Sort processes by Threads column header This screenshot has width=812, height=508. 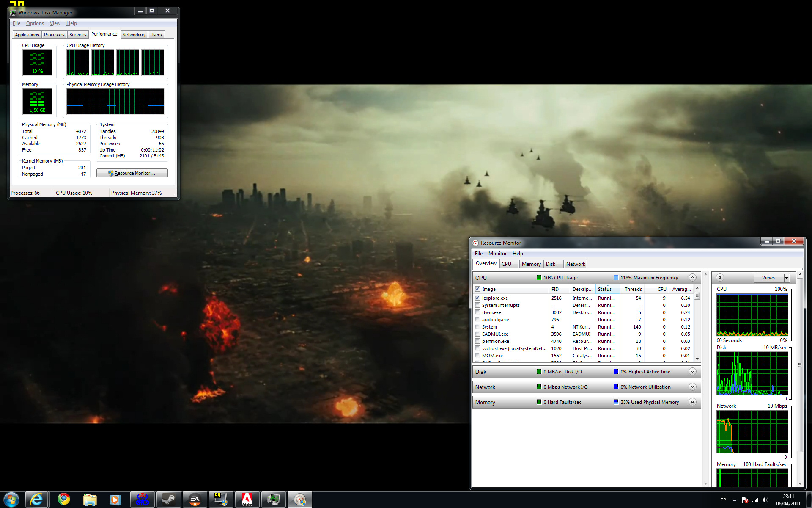[633, 289]
